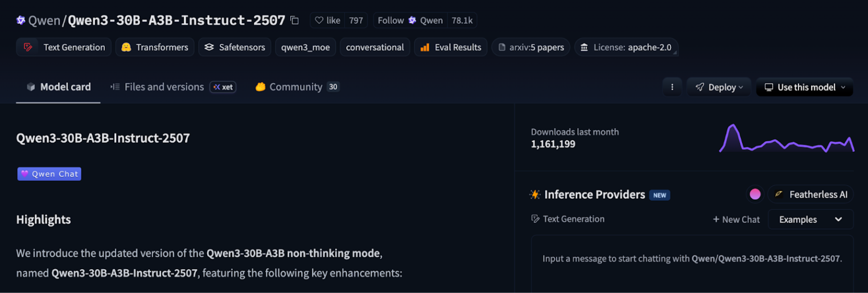Image resolution: width=868 pixels, height=293 pixels.
Task: Filter by the Safetensors tag
Action: (235, 47)
